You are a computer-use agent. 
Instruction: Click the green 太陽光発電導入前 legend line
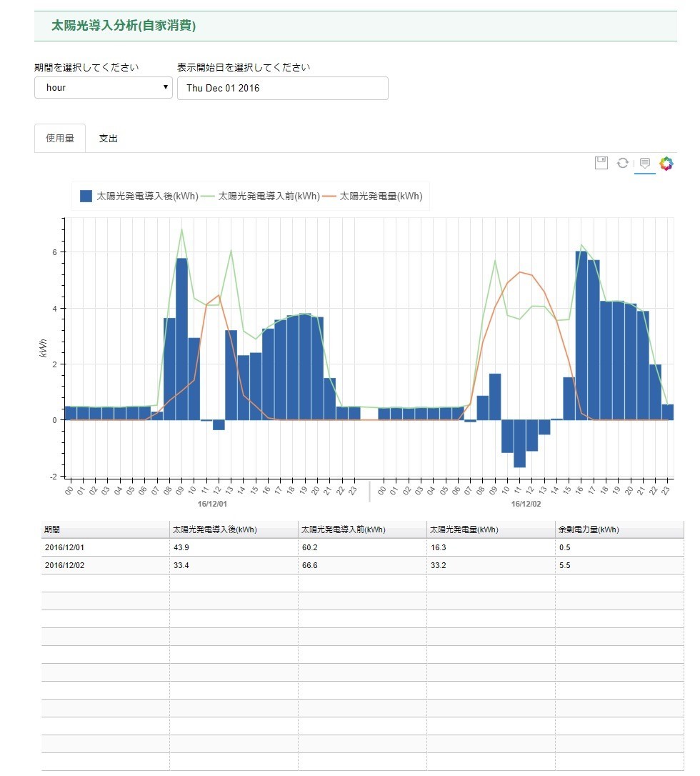tap(208, 197)
